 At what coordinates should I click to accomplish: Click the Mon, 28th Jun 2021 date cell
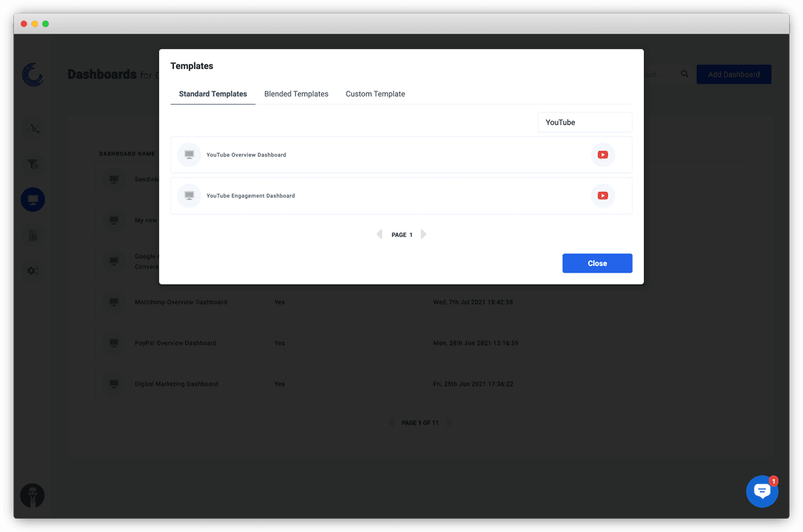475,343
